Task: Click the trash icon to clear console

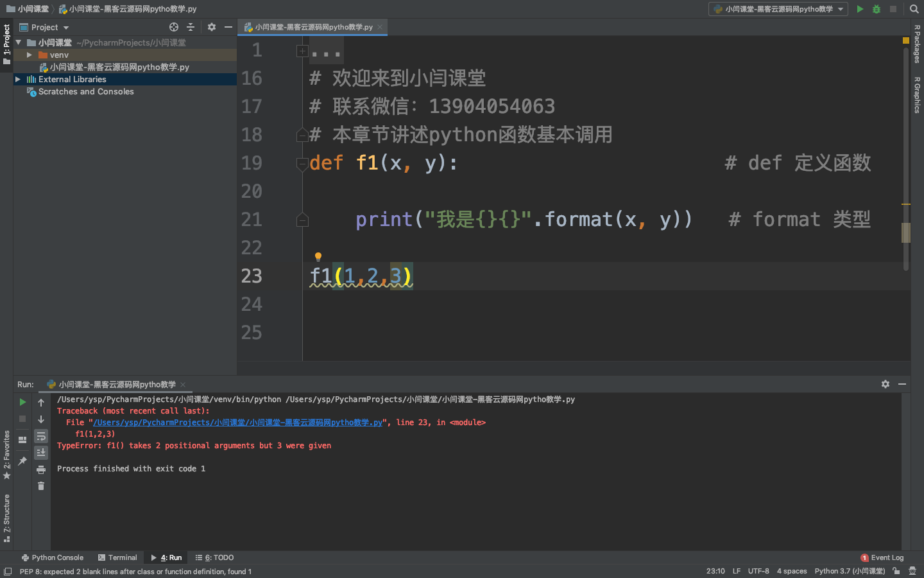Action: coord(41,486)
